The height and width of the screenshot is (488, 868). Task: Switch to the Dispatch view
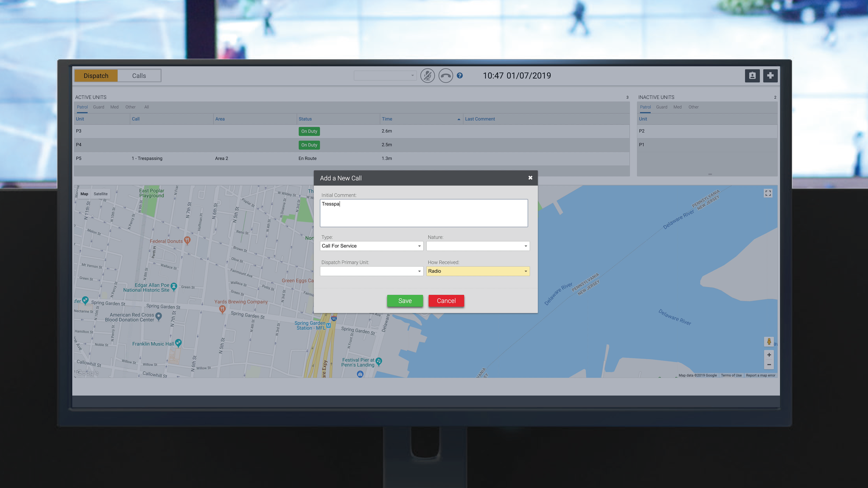[96, 76]
